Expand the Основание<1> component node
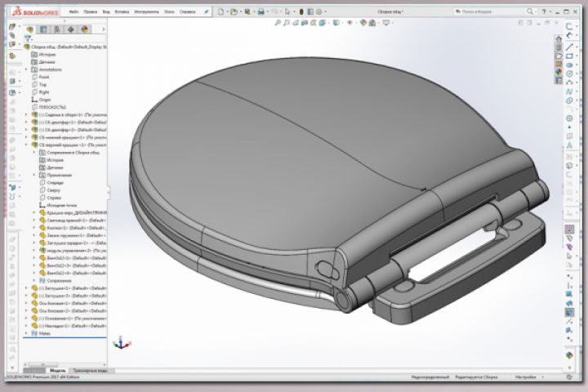 26,318
